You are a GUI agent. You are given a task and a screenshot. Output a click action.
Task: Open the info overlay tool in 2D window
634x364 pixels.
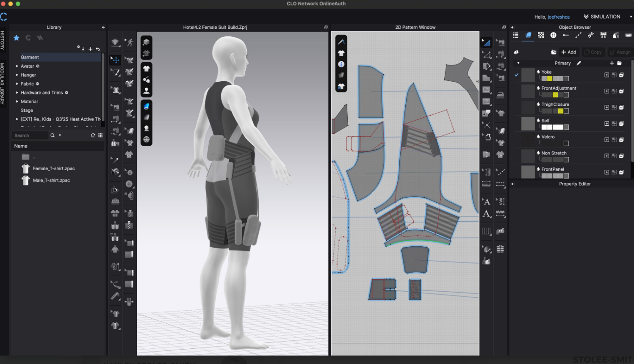pos(341,64)
